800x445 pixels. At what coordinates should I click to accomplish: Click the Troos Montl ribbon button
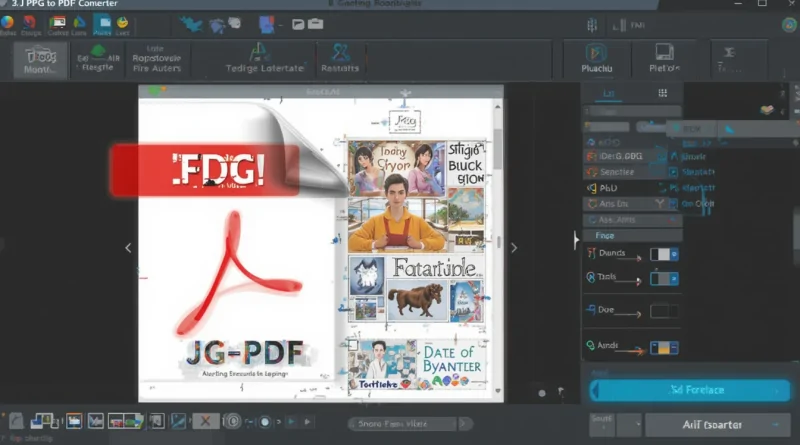tap(40, 60)
